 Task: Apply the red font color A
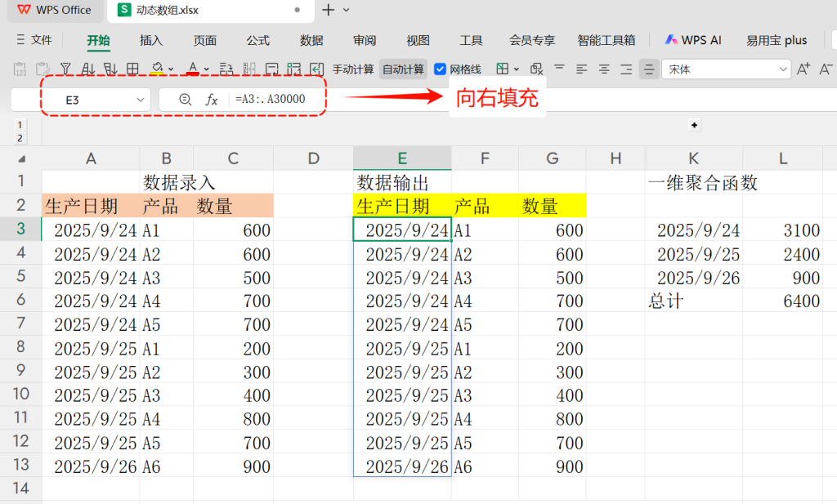click(x=193, y=69)
